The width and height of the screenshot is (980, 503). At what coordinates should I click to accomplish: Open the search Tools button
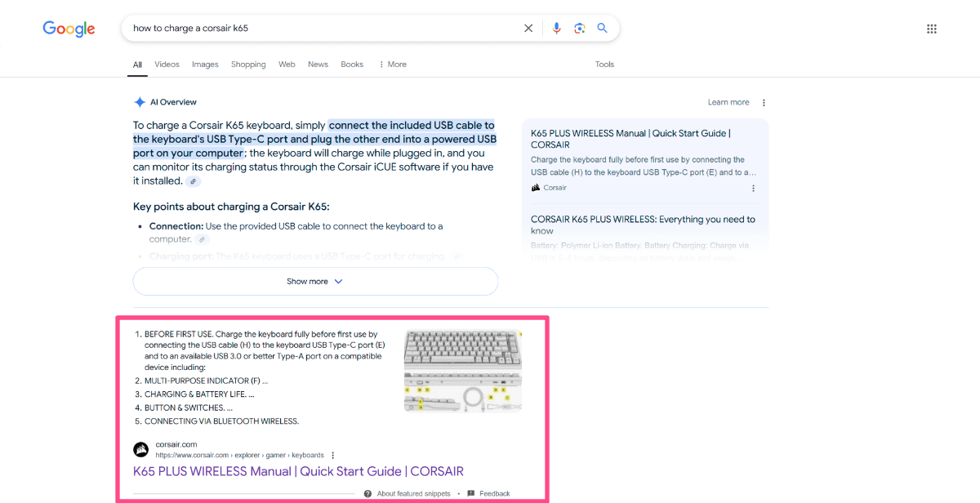tap(604, 65)
